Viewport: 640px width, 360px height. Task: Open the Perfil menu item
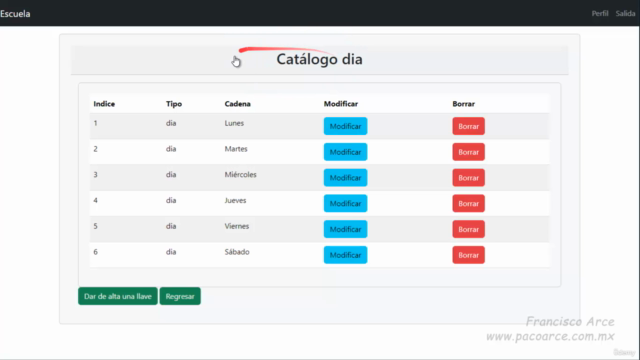[600, 13]
